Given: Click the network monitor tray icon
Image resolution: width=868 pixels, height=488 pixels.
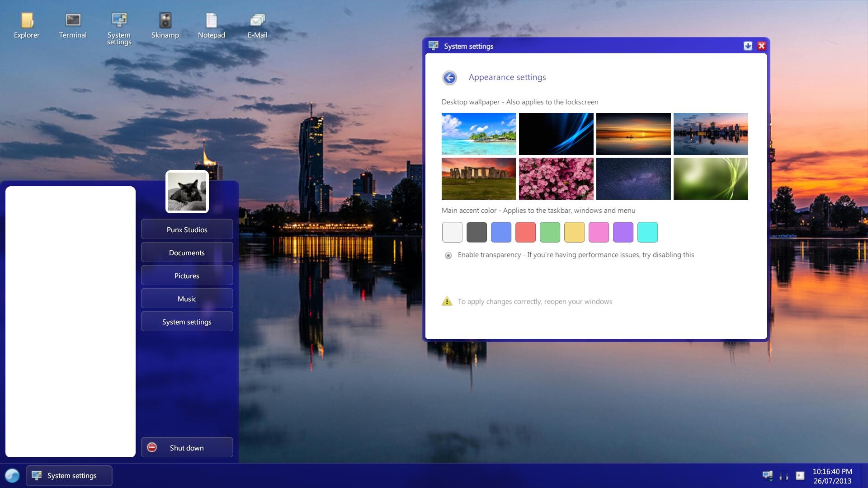Looking at the screenshot, I should click(767, 475).
